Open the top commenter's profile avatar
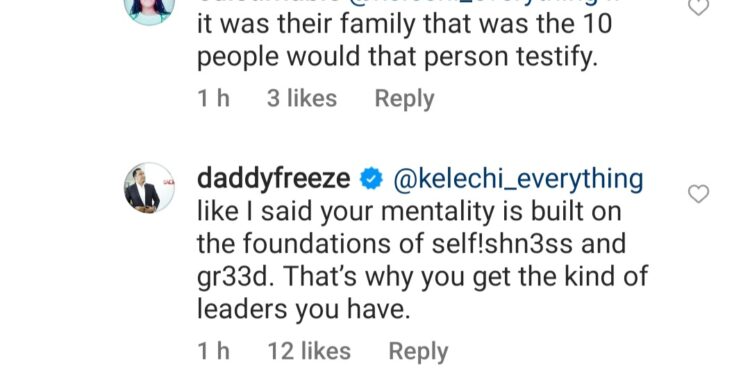 coord(149,11)
